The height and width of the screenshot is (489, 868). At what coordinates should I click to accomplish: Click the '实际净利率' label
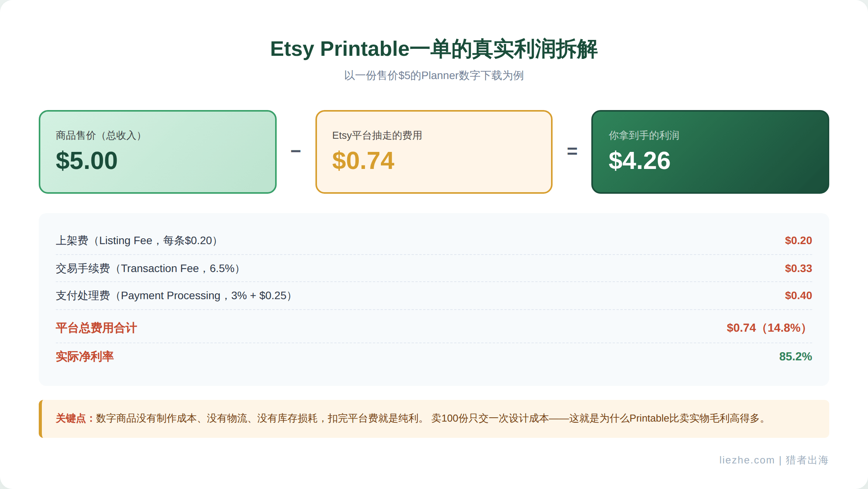(84, 356)
